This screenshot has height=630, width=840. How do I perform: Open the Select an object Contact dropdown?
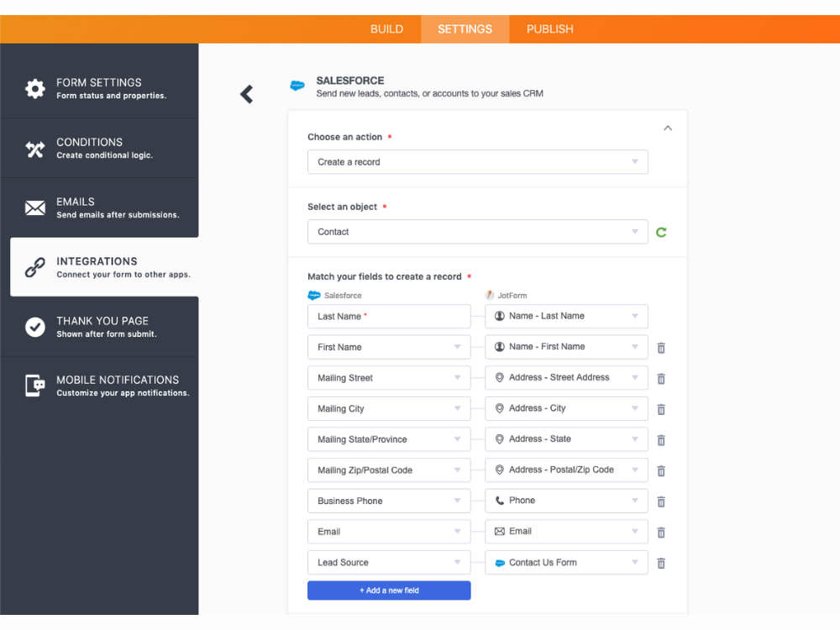[477, 232]
